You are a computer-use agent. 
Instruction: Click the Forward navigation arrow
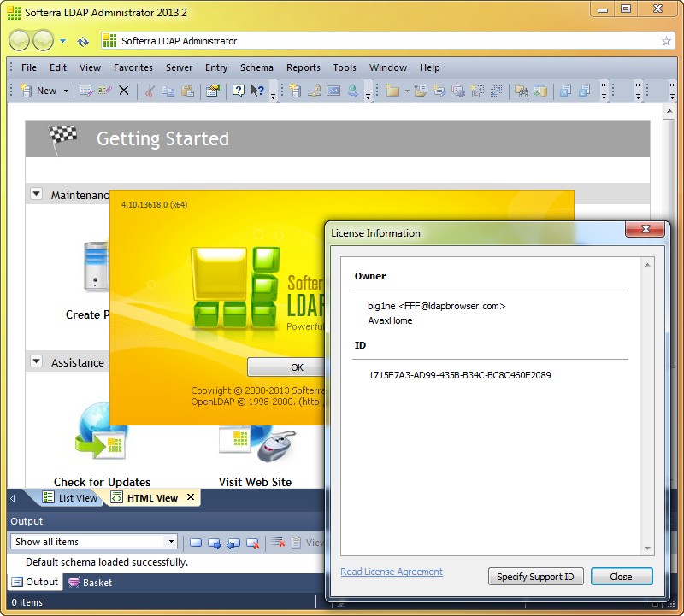[44, 40]
